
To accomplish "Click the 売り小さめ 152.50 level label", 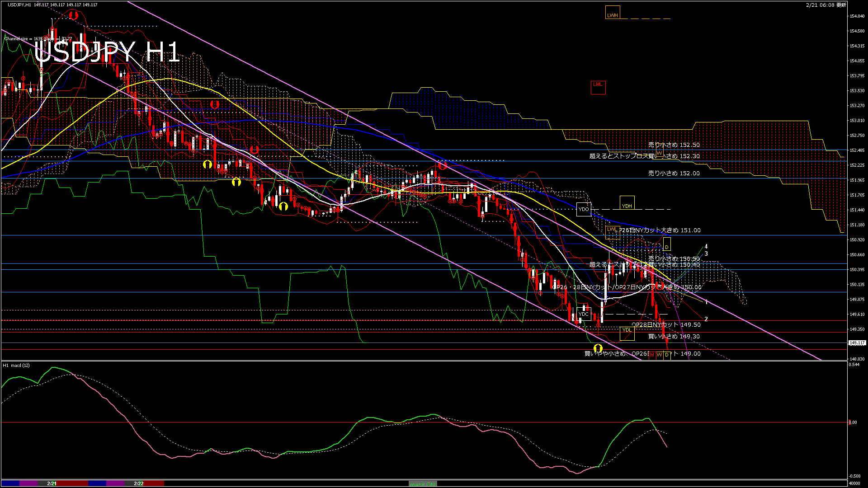I will point(674,145).
